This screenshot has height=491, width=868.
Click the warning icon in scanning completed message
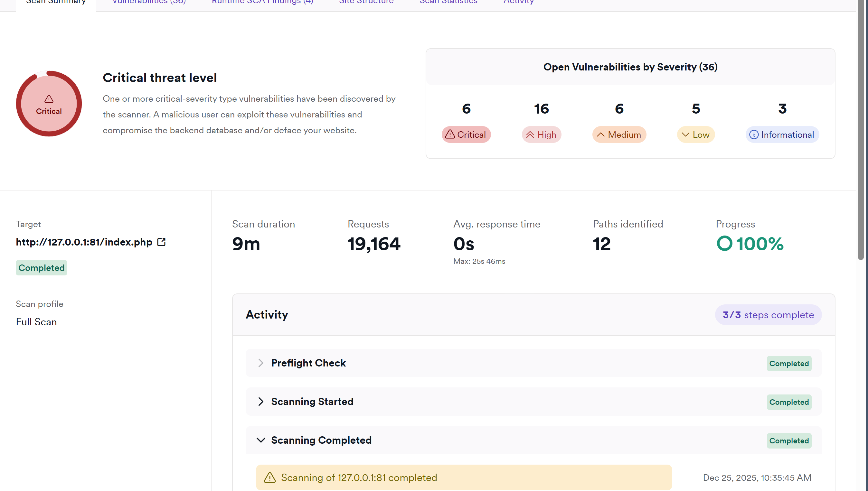pos(269,477)
